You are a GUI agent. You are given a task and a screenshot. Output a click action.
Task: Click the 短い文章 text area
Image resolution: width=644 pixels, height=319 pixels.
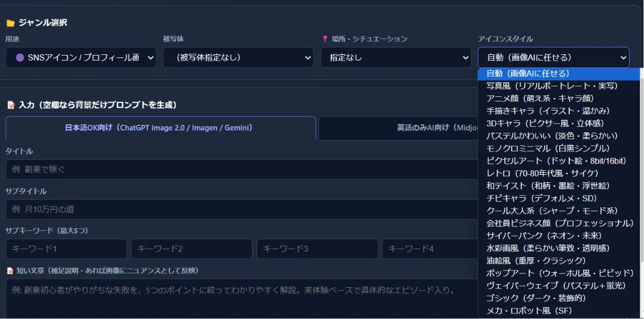tap(242, 298)
